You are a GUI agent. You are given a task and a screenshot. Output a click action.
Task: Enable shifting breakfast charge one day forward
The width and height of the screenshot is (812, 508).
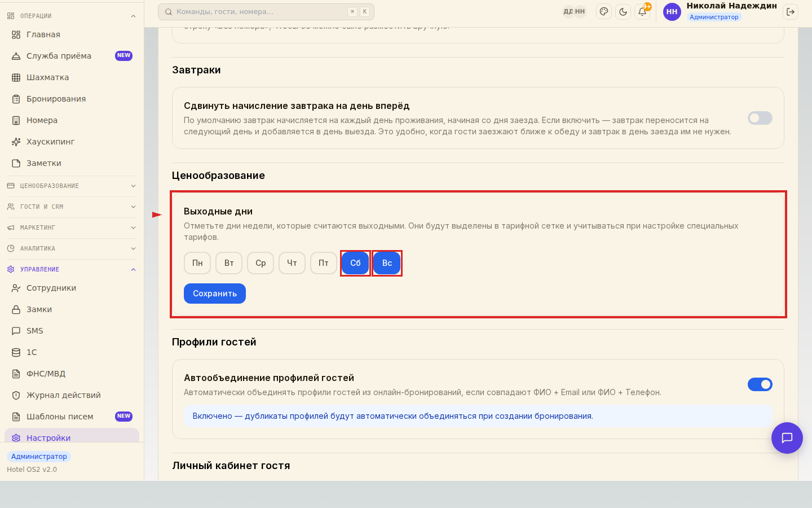760,118
